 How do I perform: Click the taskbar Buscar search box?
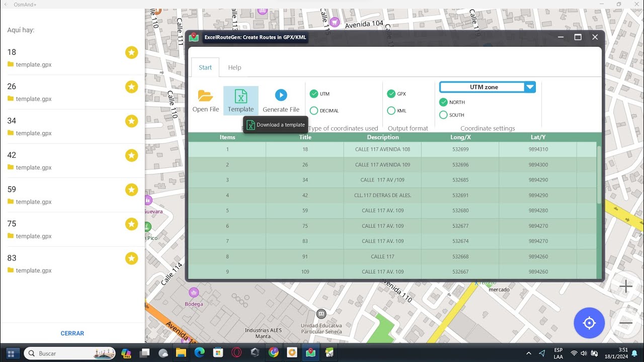69,353
